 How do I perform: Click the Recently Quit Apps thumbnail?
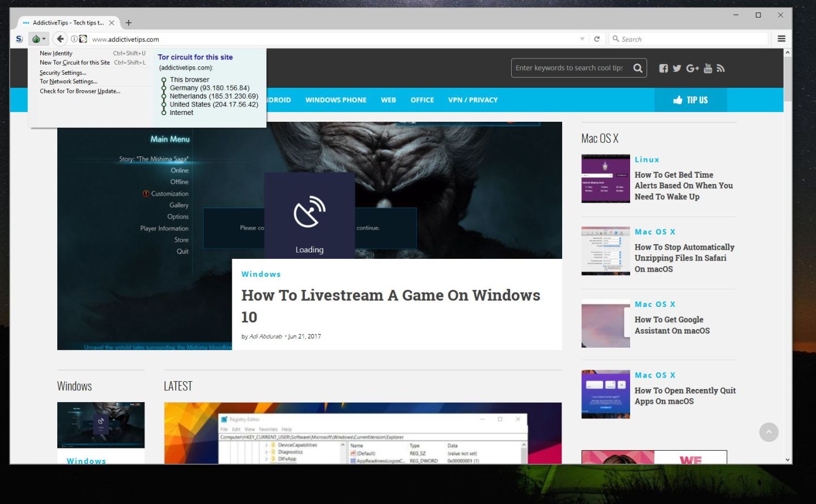point(606,395)
